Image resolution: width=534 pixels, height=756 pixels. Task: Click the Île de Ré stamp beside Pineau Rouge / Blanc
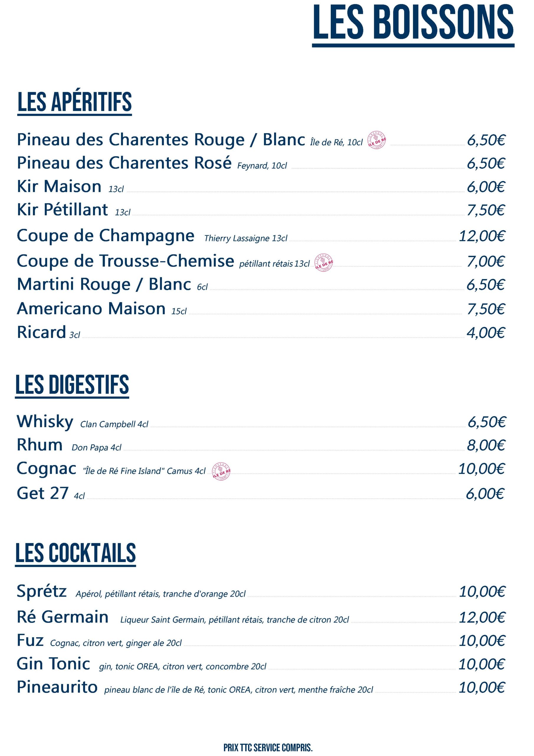(377, 140)
